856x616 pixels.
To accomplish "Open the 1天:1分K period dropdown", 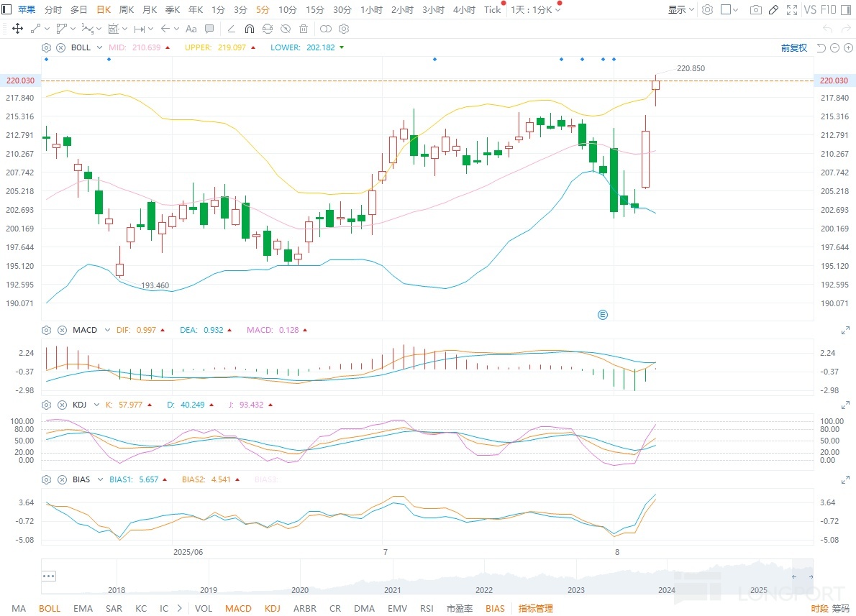I will point(535,10).
